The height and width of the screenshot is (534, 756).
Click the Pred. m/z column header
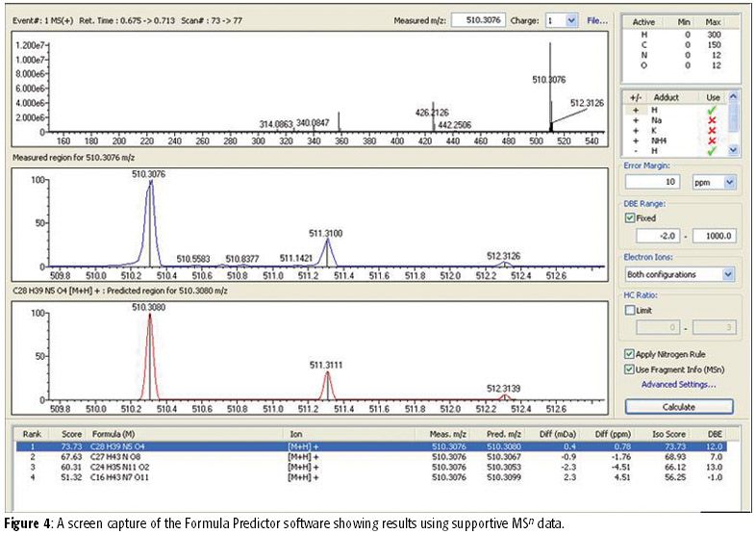click(x=504, y=434)
